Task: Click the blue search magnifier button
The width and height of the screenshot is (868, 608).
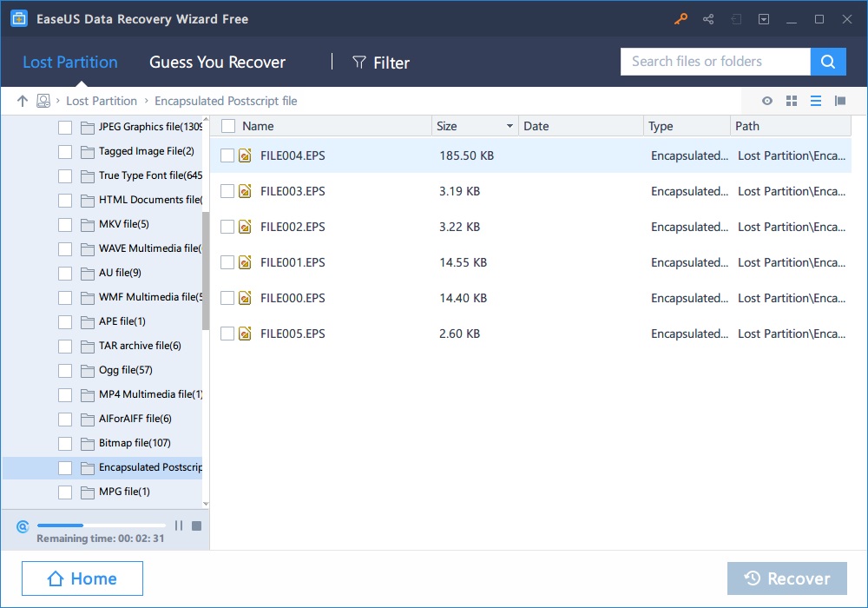Action: (x=827, y=62)
